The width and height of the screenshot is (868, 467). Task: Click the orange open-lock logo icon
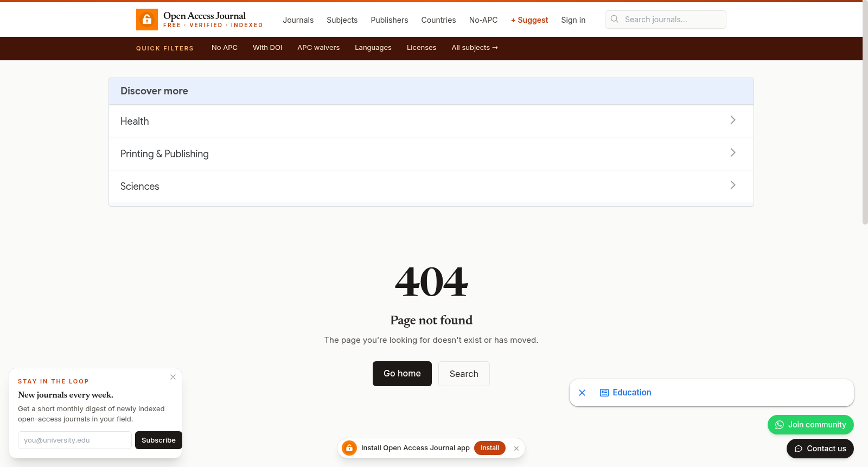(x=147, y=20)
